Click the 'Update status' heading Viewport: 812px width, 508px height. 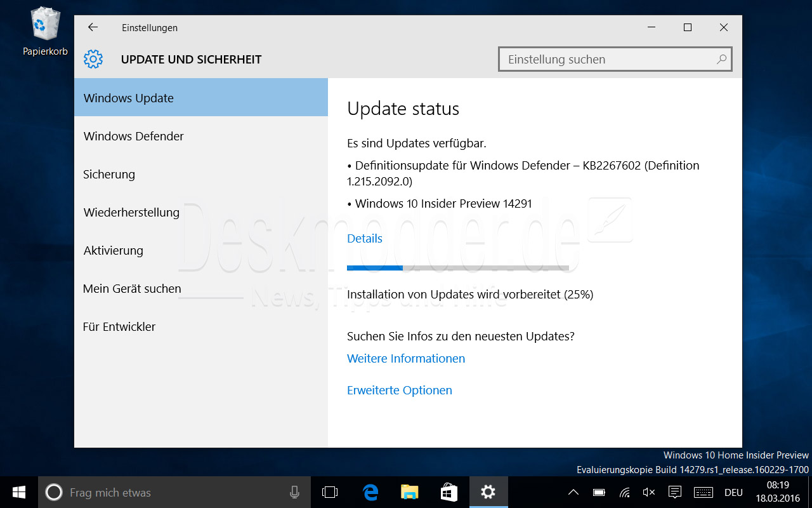coord(403,109)
